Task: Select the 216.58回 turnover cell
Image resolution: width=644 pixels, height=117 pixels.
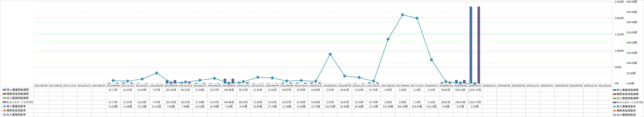Action: 388,106
